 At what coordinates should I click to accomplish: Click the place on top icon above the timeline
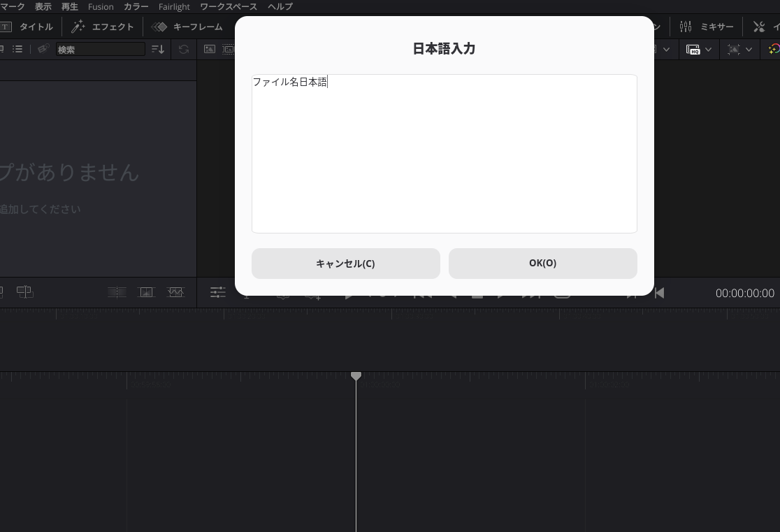[146, 292]
